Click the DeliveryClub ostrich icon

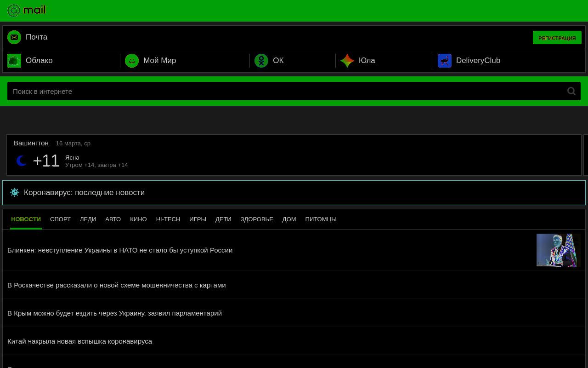pos(445,61)
